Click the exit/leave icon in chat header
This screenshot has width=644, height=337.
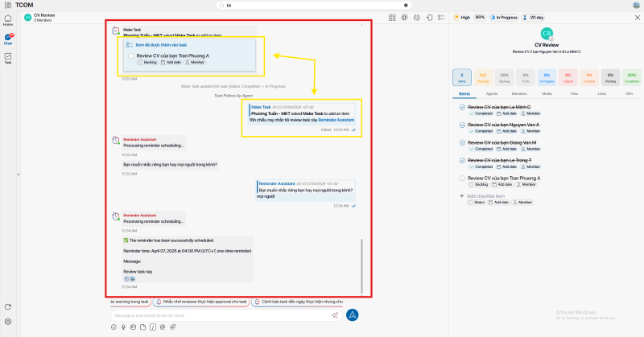[429, 18]
